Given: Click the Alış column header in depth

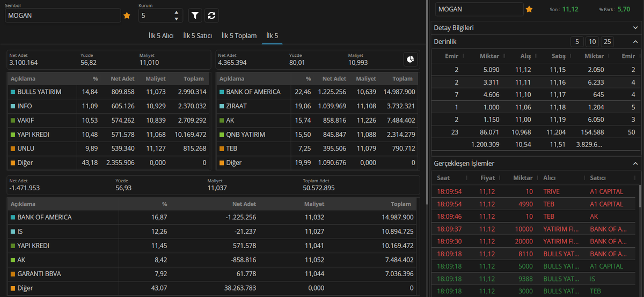Looking at the screenshot, I should [x=525, y=56].
